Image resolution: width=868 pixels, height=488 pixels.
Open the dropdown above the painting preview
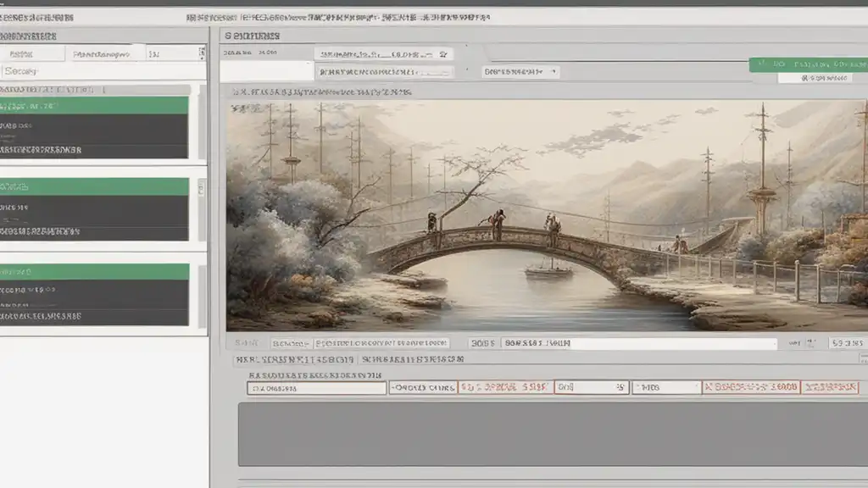(x=520, y=72)
